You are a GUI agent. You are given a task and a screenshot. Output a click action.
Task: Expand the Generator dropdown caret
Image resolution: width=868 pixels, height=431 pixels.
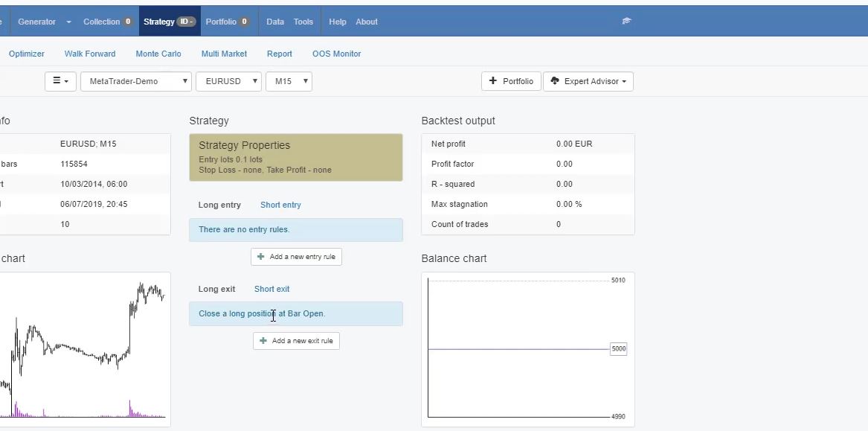click(68, 22)
